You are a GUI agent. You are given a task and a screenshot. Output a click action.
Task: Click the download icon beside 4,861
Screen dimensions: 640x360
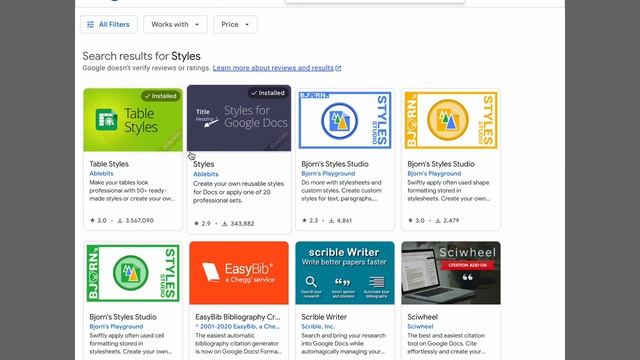[x=331, y=220]
